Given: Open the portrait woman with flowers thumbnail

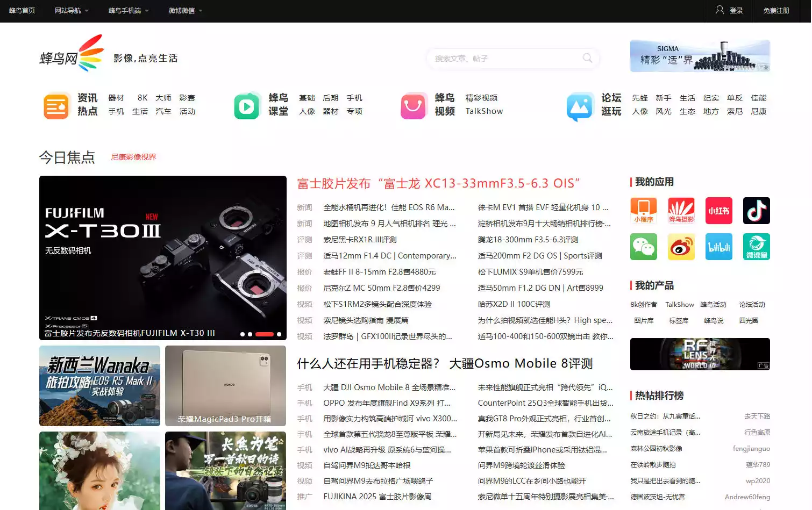Looking at the screenshot, I should pyautogui.click(x=100, y=471).
